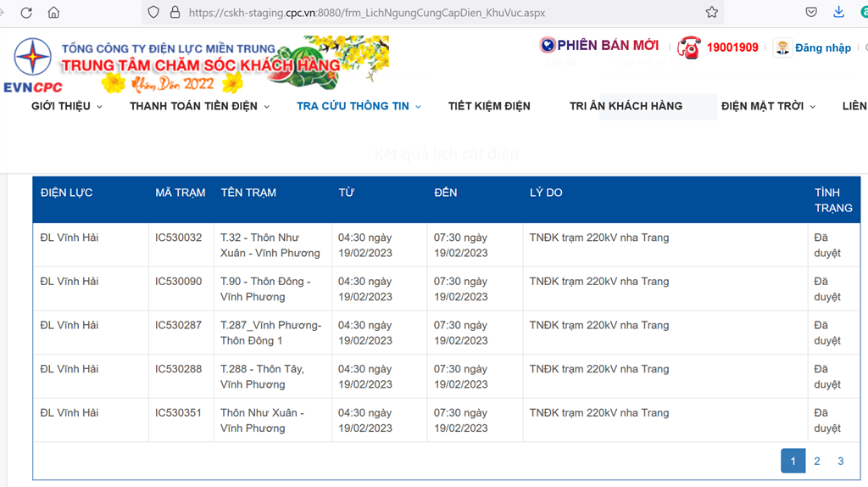Bookmark this page with the star icon
Image resolution: width=868 pixels, height=487 pixels.
(711, 13)
